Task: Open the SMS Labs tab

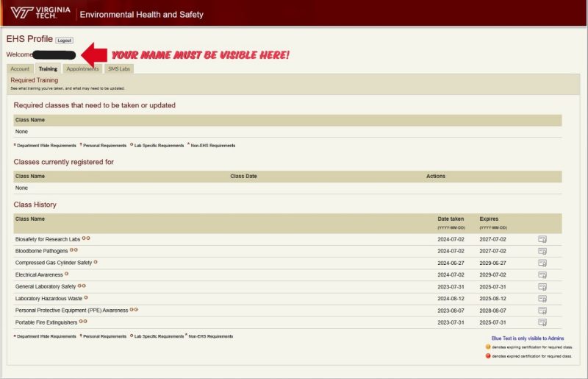Action: coord(119,68)
